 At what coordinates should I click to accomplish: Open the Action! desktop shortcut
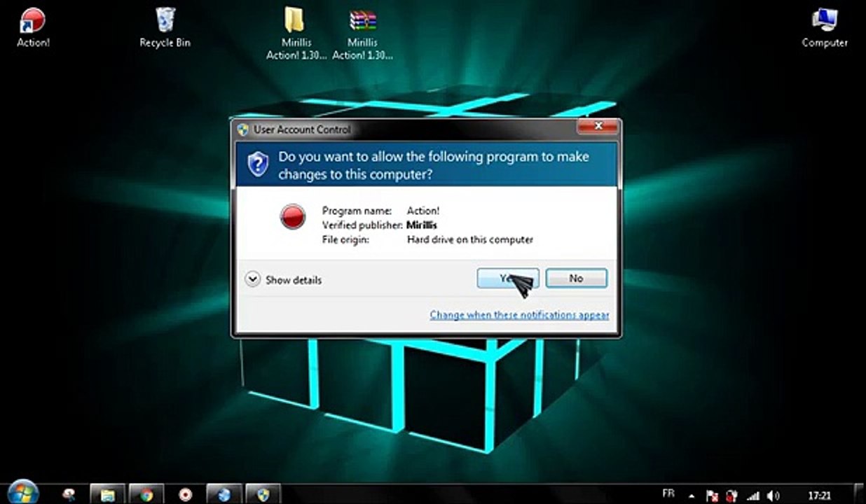click(x=33, y=27)
